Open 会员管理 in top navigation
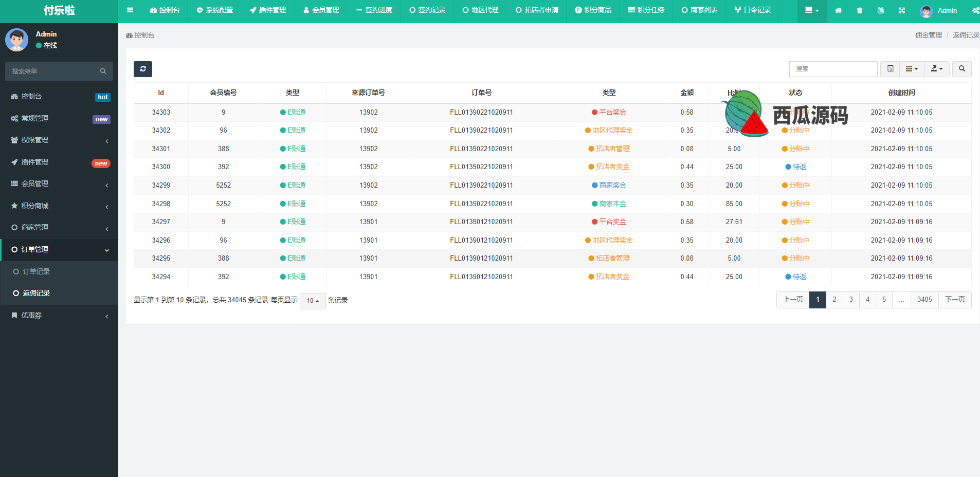Screen dimensions: 980x477 point(321,11)
